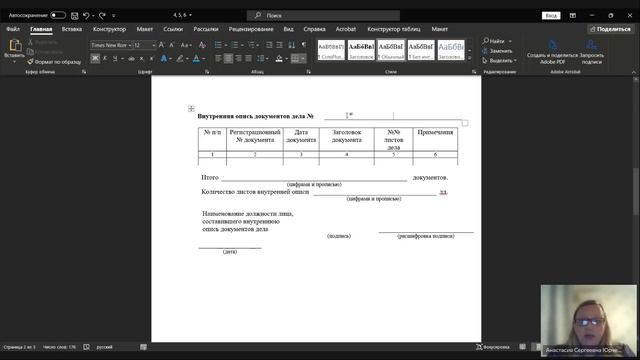Screen dimensions: 640x360
Task: Expand the styles gallery
Action: pyautogui.click(x=469, y=58)
